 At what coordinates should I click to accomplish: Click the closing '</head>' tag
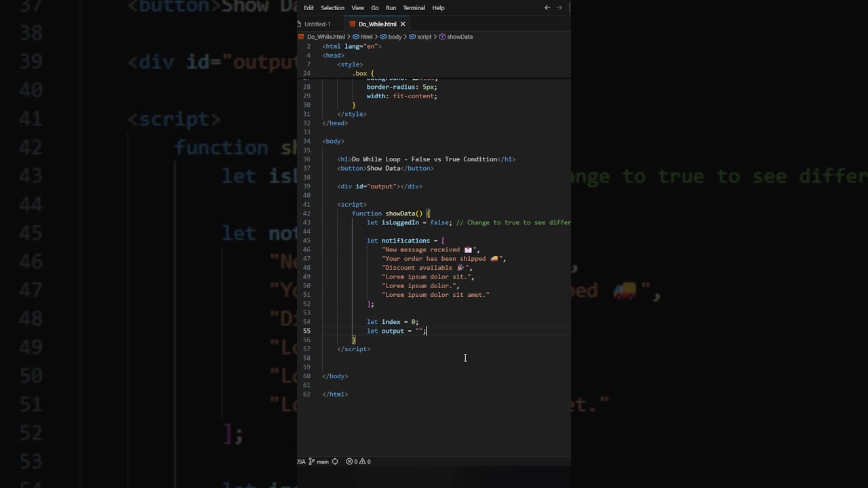pos(336,123)
